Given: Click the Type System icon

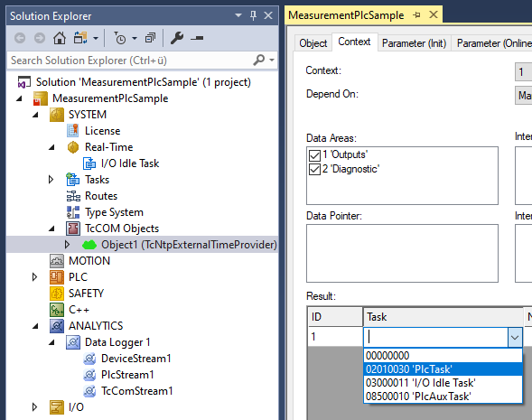Looking at the screenshot, I should (73, 212).
